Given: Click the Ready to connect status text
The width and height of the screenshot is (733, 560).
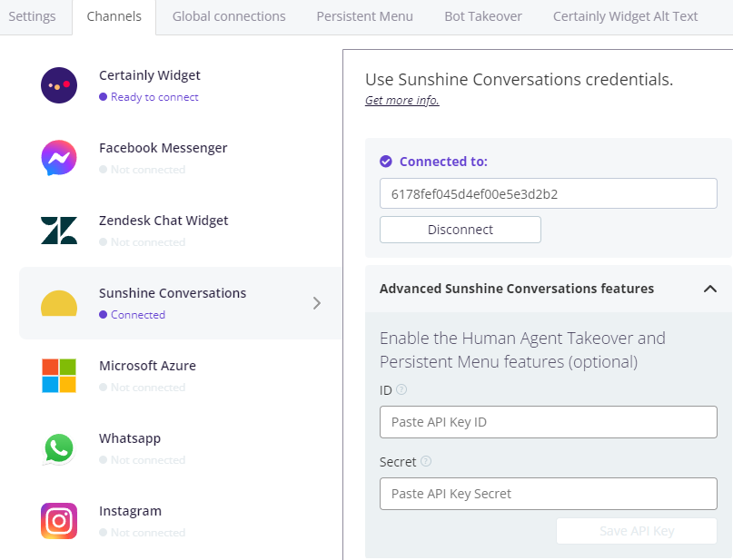Looking at the screenshot, I should click(x=154, y=97).
